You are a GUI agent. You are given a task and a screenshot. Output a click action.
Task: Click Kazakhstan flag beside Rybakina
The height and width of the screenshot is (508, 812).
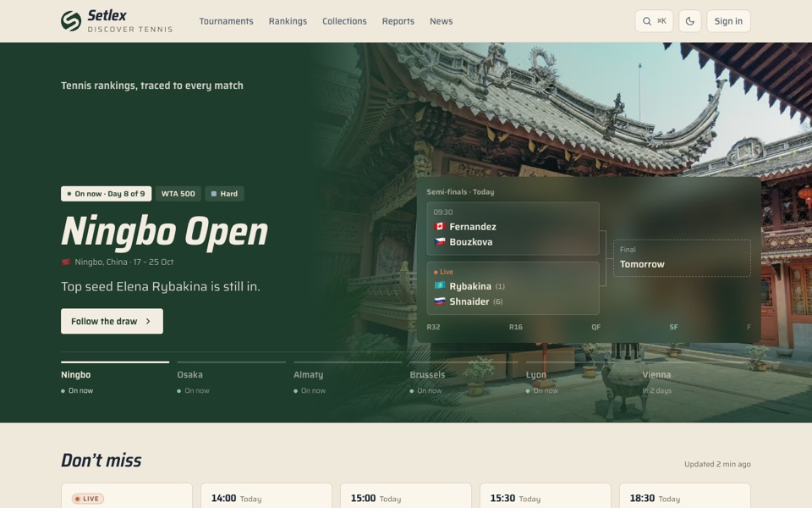click(440, 286)
